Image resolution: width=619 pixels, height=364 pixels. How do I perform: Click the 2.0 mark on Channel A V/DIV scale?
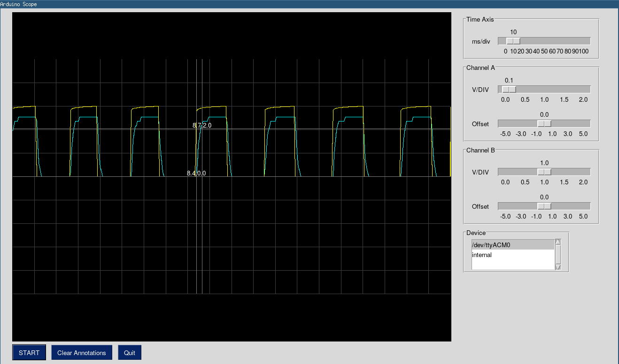click(583, 99)
